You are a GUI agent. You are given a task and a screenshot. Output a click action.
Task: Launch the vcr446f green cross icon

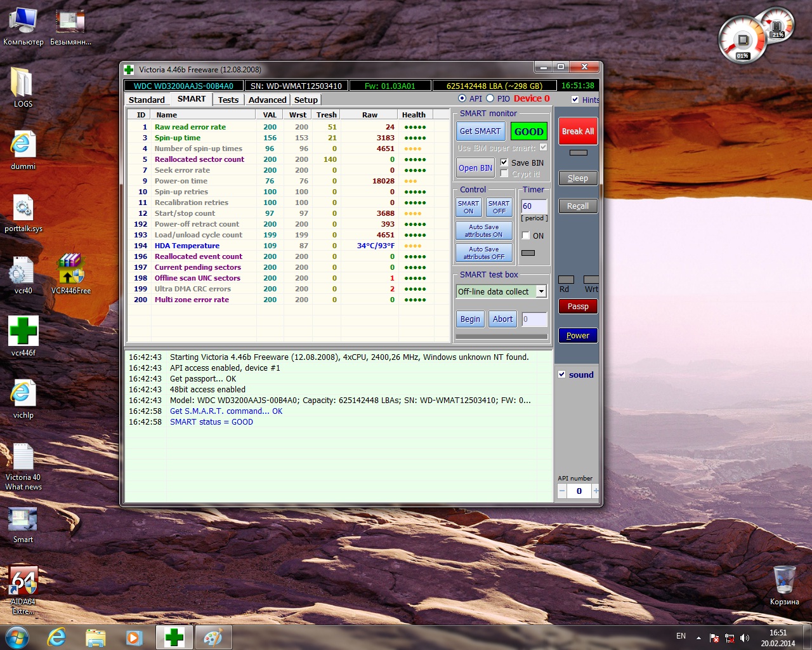click(x=23, y=336)
